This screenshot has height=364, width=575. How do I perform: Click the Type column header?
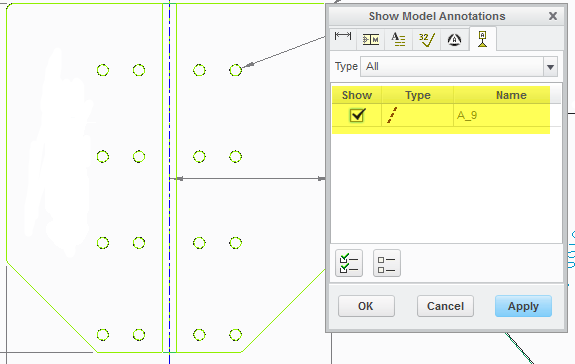pyautogui.click(x=418, y=95)
